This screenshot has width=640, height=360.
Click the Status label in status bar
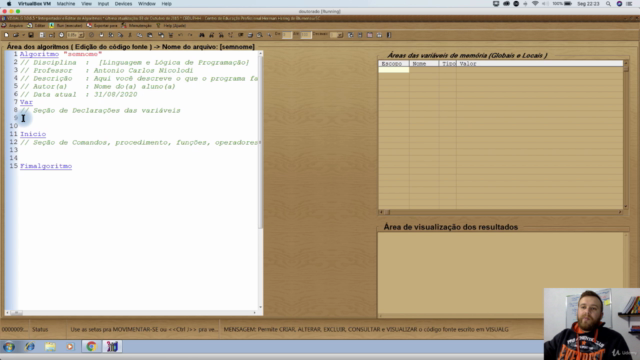(x=40, y=329)
